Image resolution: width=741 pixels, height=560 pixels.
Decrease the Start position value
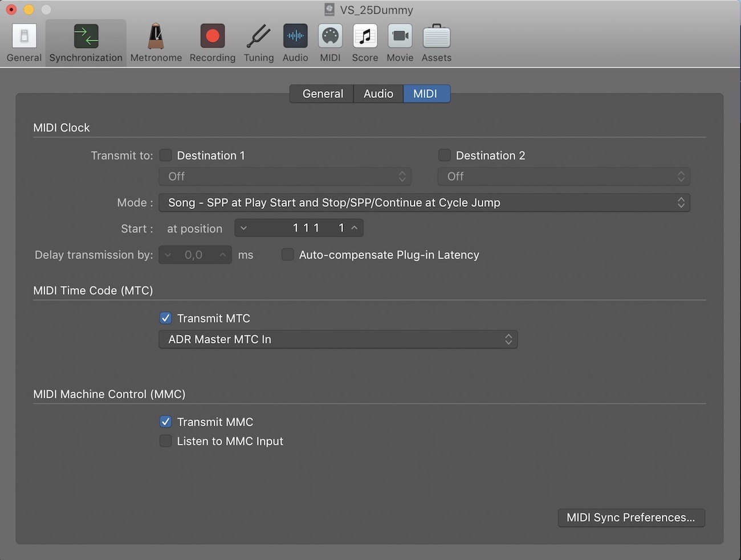tap(244, 228)
